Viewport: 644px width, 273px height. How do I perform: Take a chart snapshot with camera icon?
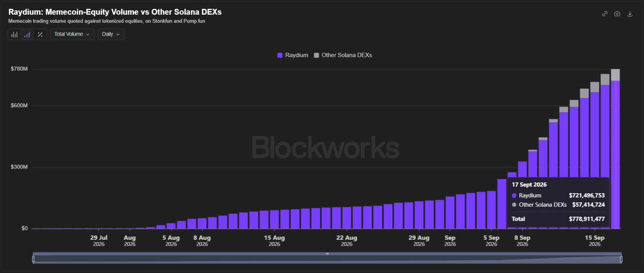point(617,14)
